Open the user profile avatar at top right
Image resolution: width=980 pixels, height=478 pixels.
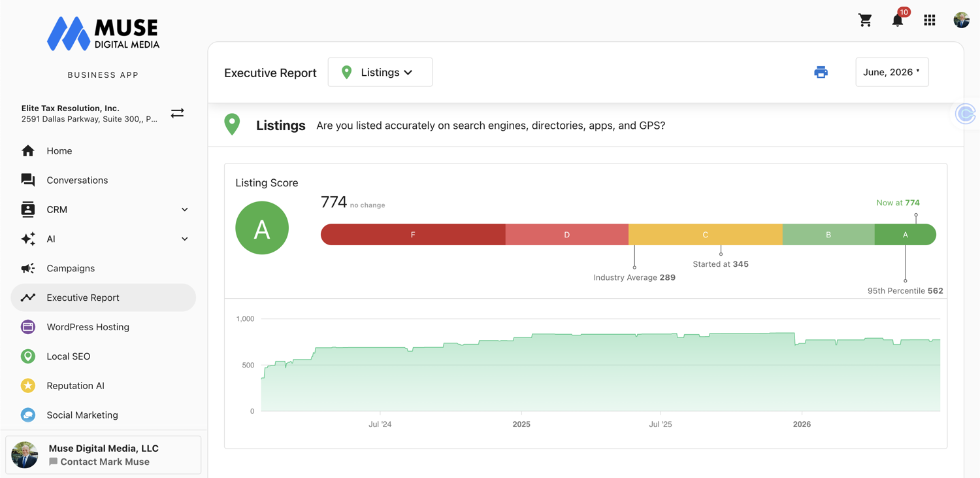click(961, 20)
